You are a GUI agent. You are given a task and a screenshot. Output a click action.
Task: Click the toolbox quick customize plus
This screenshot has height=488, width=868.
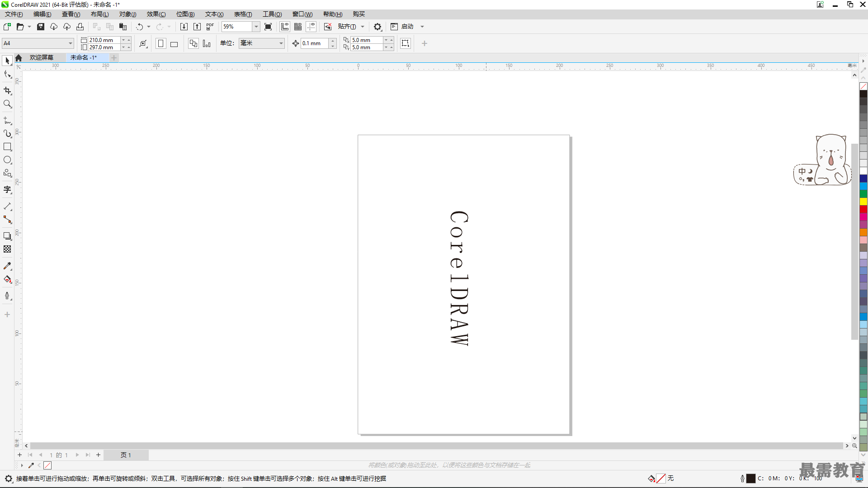point(7,314)
